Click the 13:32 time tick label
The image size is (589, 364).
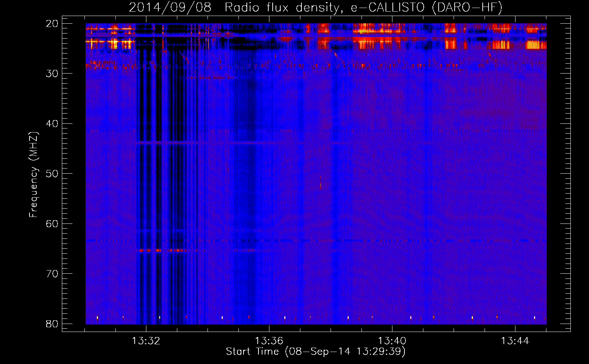[x=146, y=341]
